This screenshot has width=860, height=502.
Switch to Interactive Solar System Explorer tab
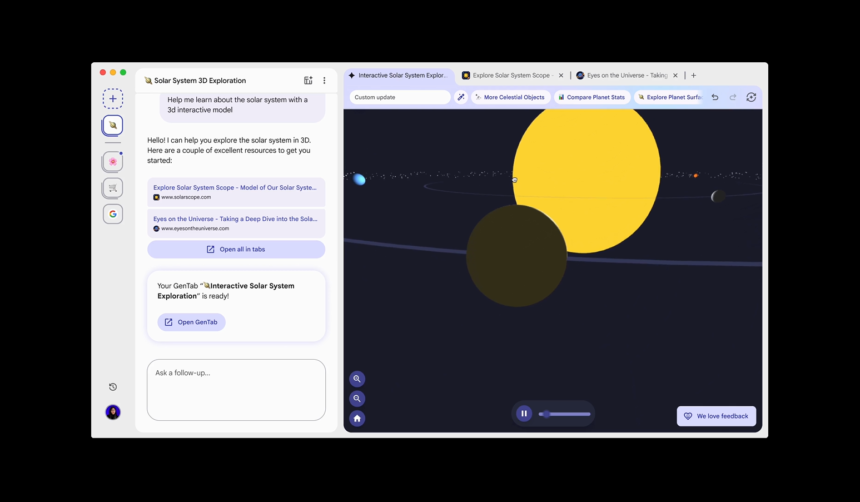[399, 76]
